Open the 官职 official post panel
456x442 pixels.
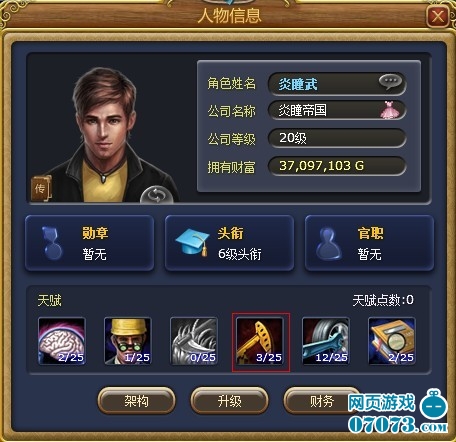click(x=369, y=243)
